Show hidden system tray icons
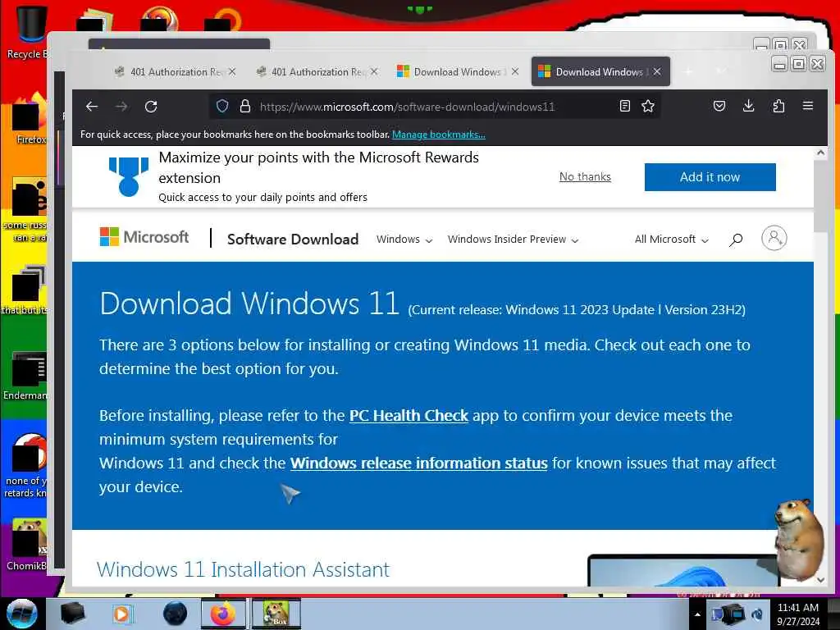The height and width of the screenshot is (630, 840). click(697, 614)
